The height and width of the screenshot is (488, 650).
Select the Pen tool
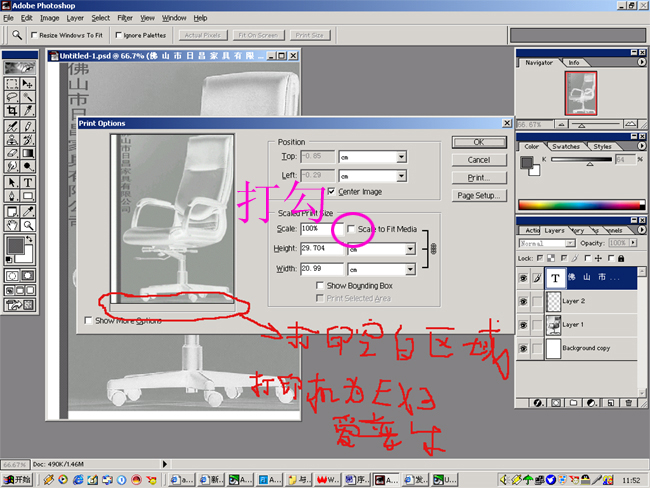pos(12,196)
